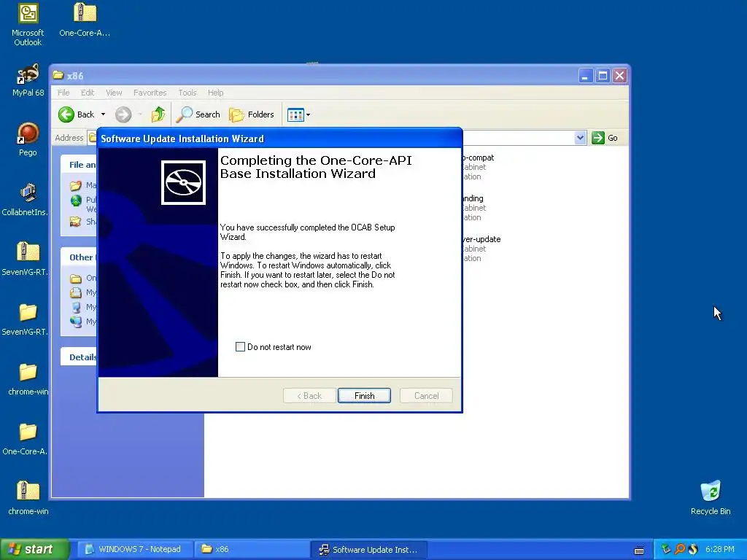Viewport: 747px width, 560px height.
Task: Switch to WINDOWS 7 - Notepad taskbar item
Action: point(134,549)
